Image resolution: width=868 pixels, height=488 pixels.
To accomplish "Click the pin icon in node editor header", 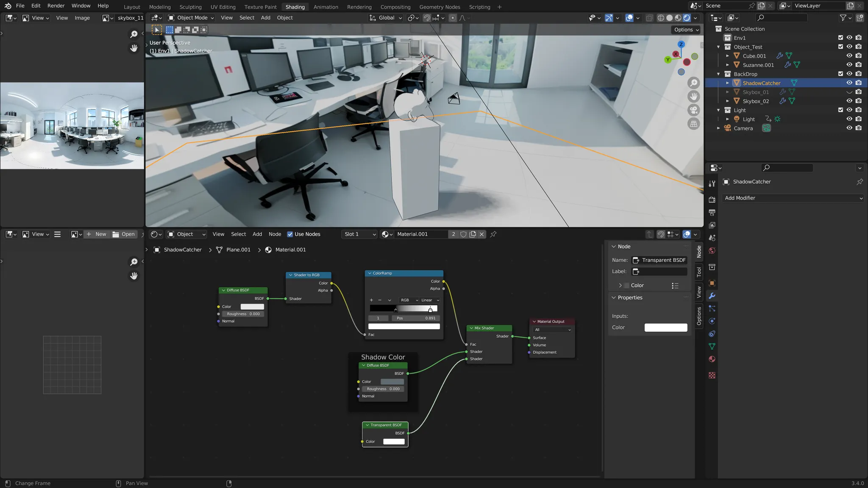I will coord(493,234).
